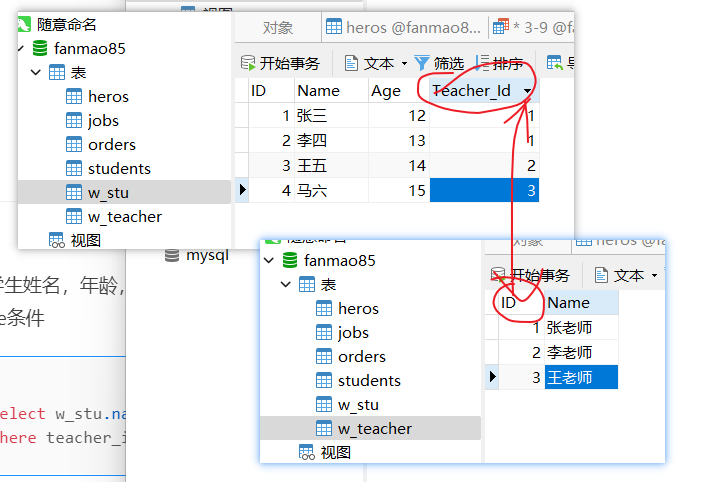Click the import/export icon at upper toolbar end

(555, 63)
